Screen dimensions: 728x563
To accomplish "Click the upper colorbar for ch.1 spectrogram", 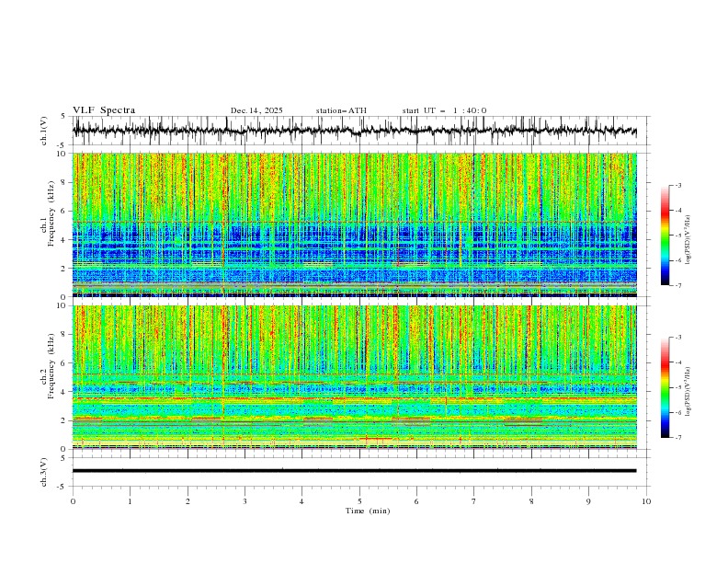I will [665, 236].
